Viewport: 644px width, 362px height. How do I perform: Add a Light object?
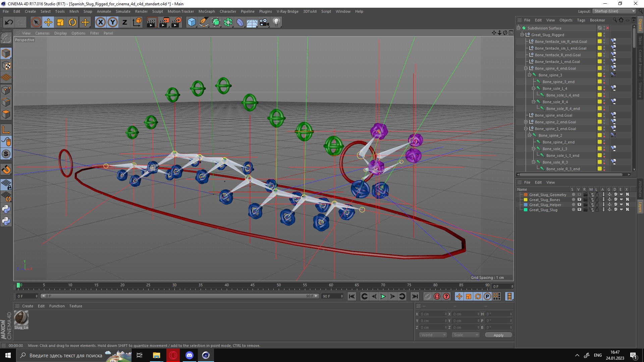[x=276, y=22]
